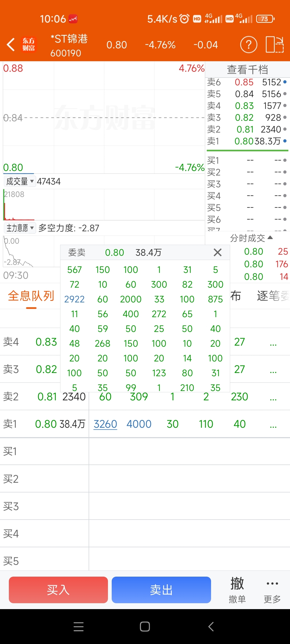
Task: Select 卖5 price 0.84 in order book
Action: coord(244,94)
